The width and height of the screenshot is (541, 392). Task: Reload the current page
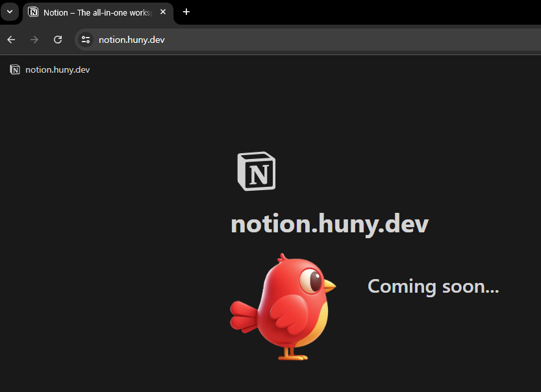coord(58,40)
